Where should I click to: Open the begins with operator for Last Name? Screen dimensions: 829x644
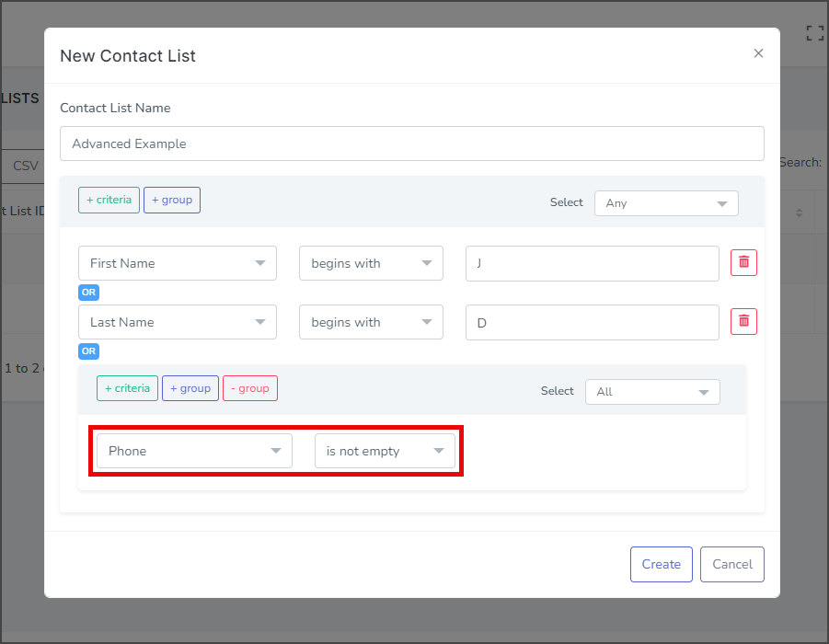(371, 322)
